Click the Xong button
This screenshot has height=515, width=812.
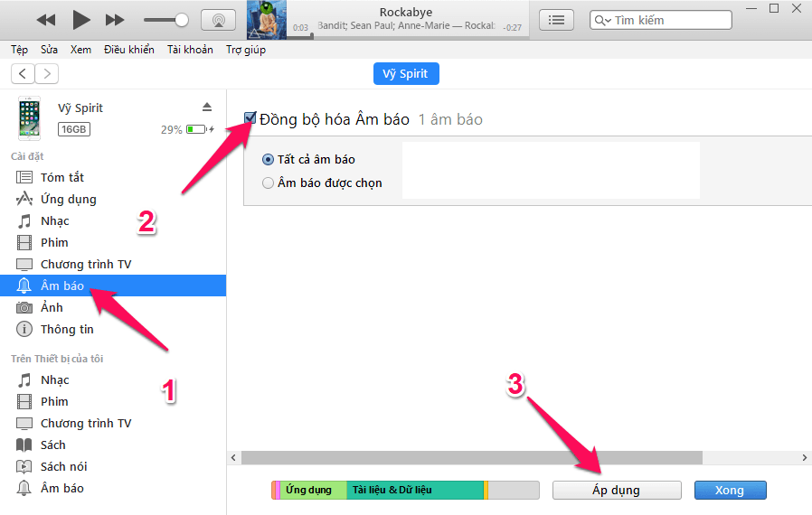click(x=731, y=491)
